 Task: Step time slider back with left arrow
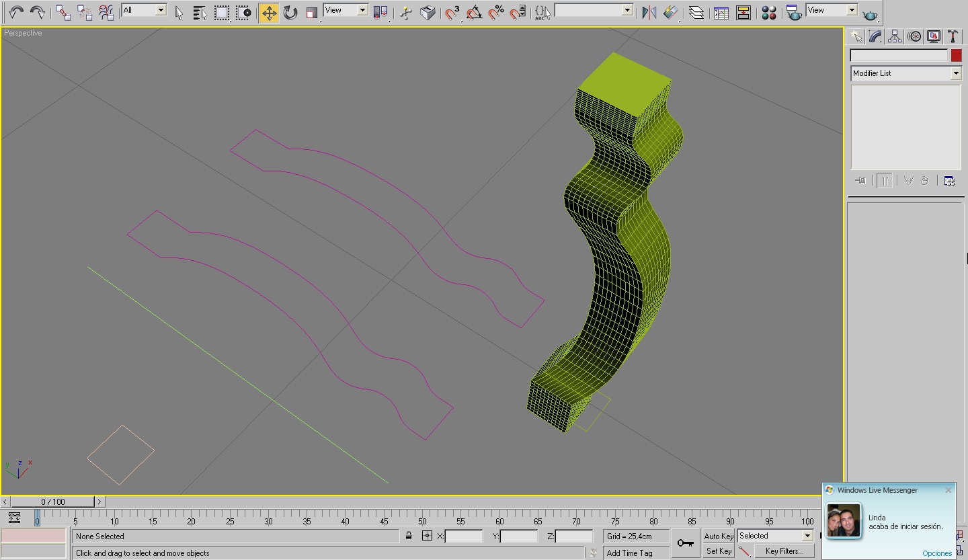click(x=5, y=502)
